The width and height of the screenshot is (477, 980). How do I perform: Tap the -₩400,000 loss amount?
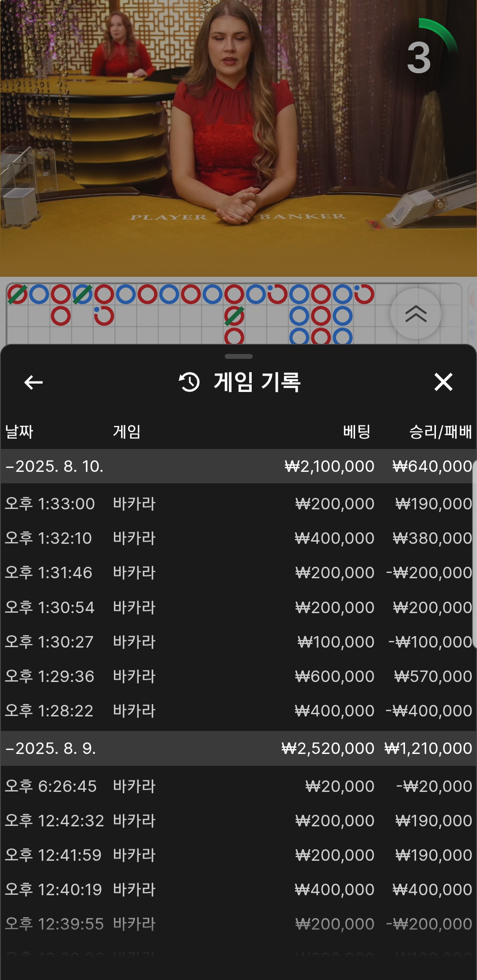click(x=429, y=711)
